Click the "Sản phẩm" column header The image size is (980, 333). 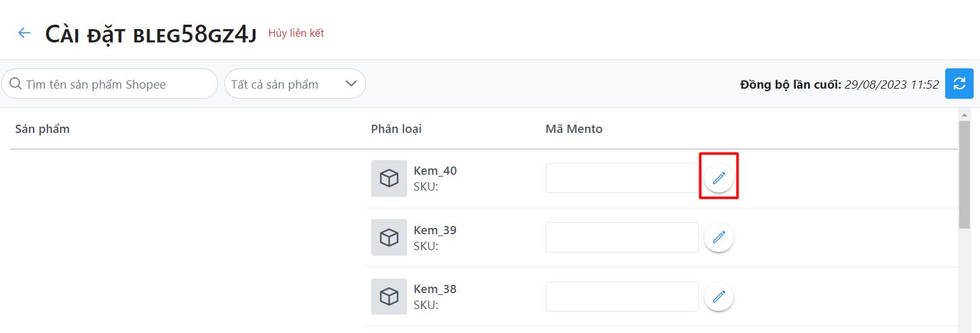coord(42,129)
